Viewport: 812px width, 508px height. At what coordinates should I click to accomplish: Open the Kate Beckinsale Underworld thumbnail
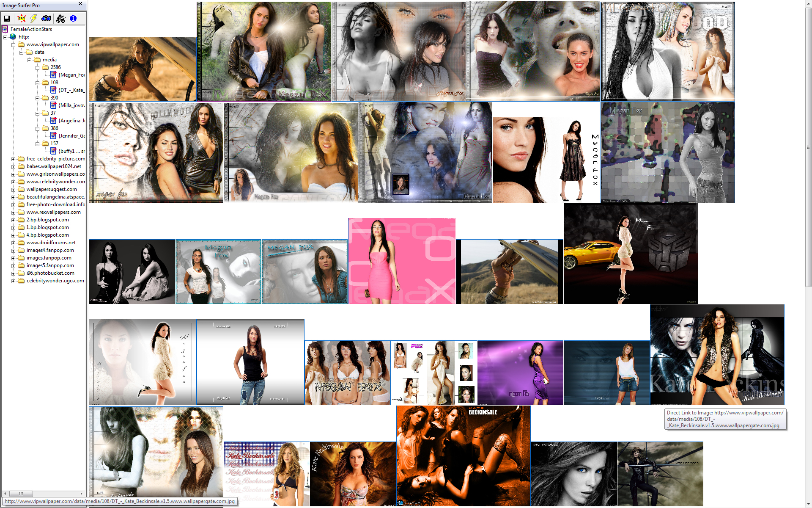pos(717,355)
